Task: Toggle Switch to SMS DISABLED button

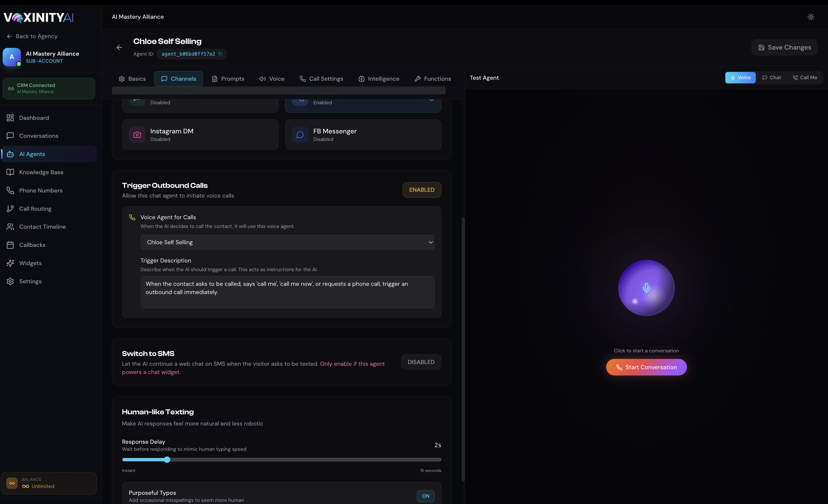Action: (x=421, y=362)
